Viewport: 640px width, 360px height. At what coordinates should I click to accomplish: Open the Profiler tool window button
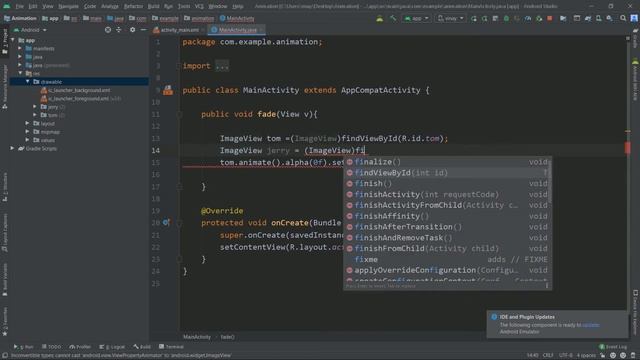click(x=80, y=347)
